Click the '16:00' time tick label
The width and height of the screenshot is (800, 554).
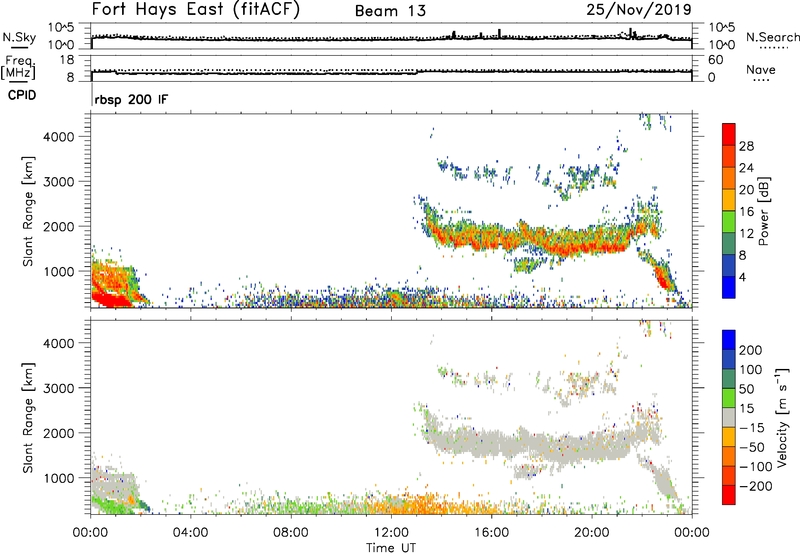491,532
